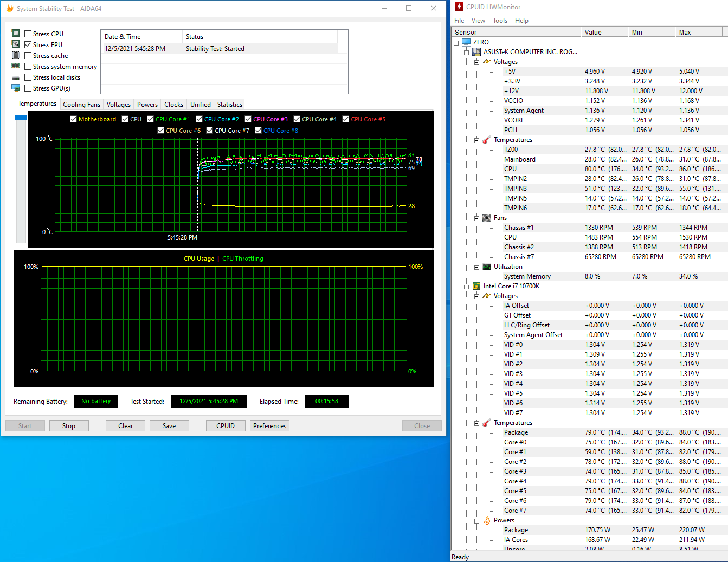Click the fan icon beside Fans node
The image size is (728, 562).
pos(487,218)
